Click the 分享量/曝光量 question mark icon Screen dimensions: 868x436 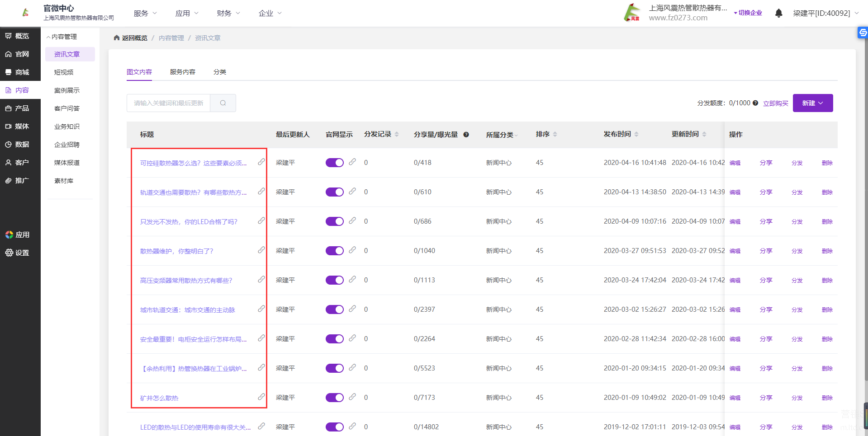click(466, 135)
